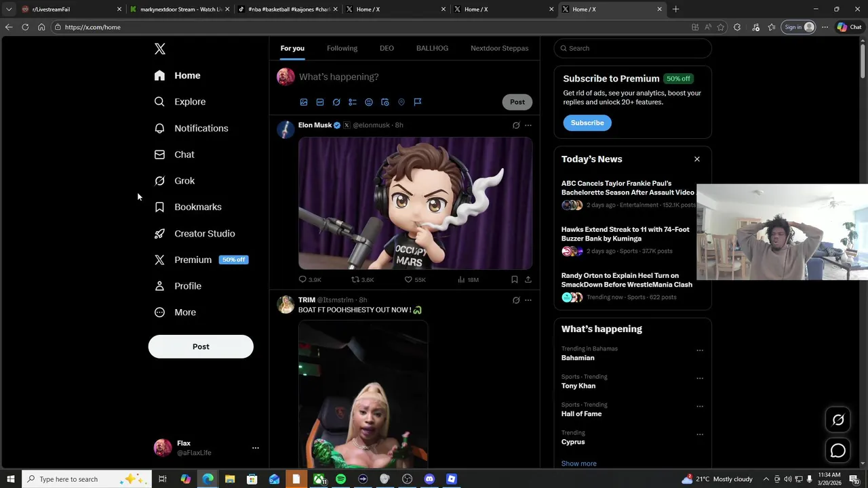Open account options next to Flax
This screenshot has height=488, width=868.
[x=256, y=448]
